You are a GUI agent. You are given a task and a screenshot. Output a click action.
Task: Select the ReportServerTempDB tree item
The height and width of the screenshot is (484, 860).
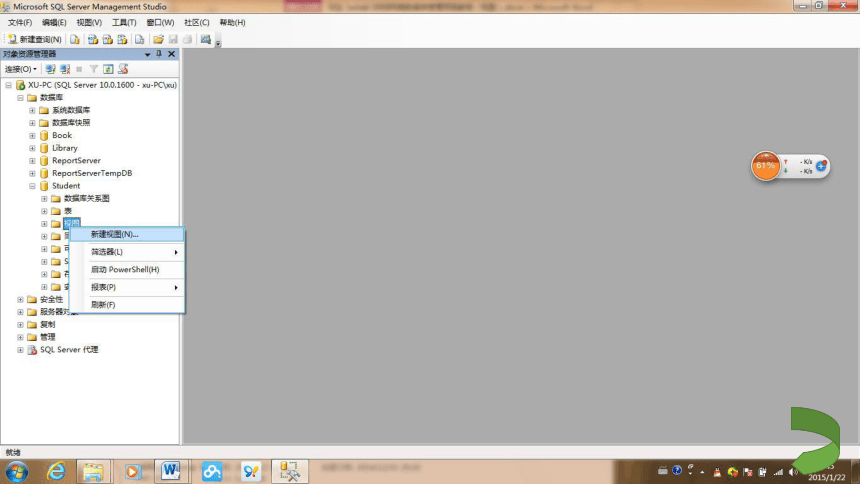92,173
